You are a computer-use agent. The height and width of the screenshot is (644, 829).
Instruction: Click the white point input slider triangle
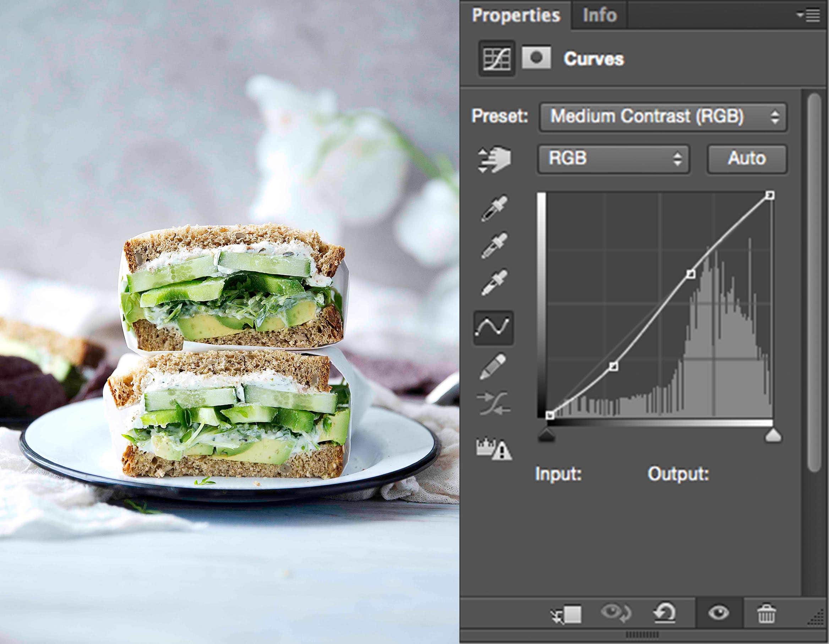[x=773, y=435]
